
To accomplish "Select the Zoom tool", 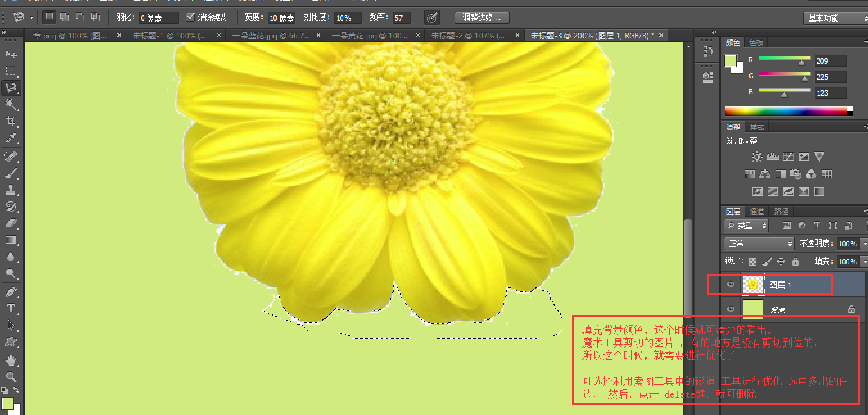I will coord(11,377).
